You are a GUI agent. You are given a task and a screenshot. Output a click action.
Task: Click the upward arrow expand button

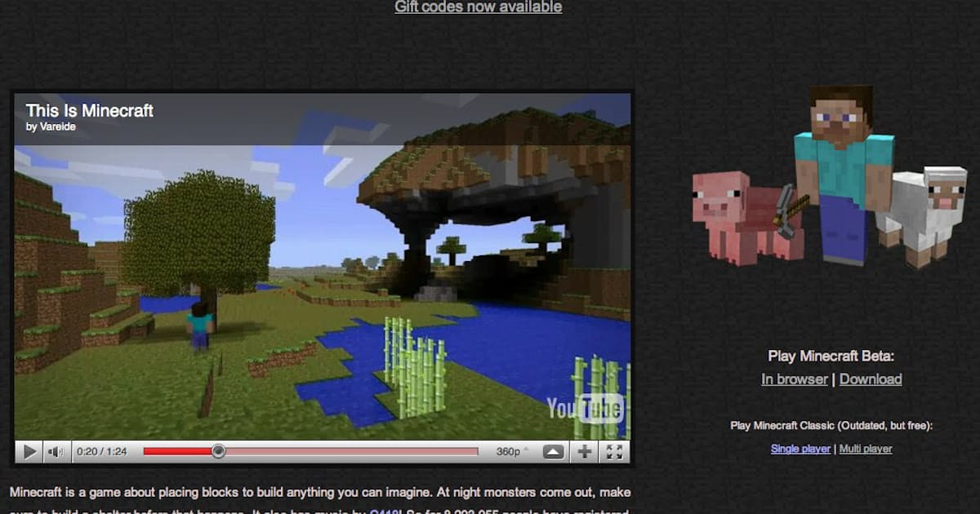click(553, 451)
